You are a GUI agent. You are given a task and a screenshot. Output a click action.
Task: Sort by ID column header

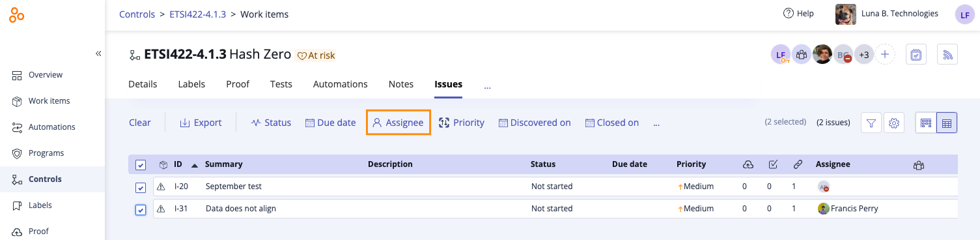click(x=178, y=164)
